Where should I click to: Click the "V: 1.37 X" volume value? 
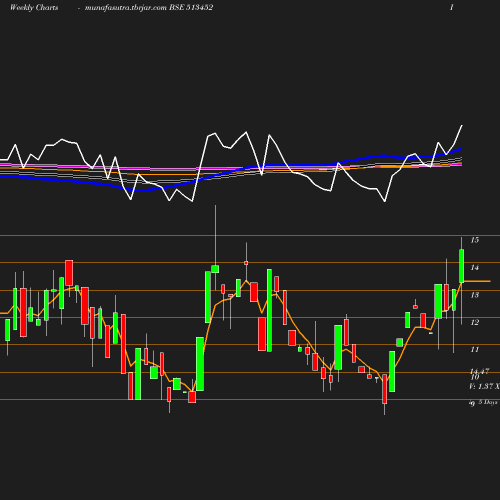tap(484, 386)
